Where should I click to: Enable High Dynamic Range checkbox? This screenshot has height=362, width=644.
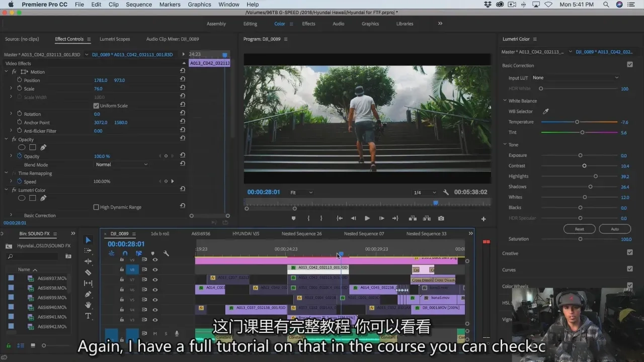[96, 207]
